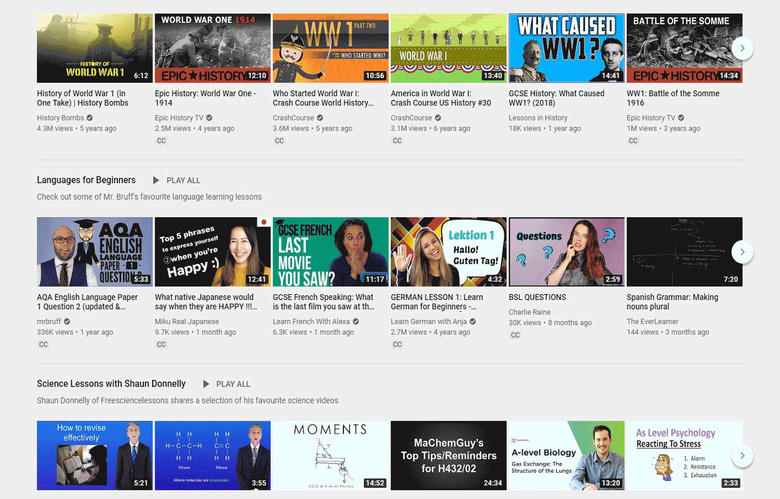Click text 'Check out some of Mr. Bruff's favourite language learning lessons'
780x499 pixels.
point(149,197)
